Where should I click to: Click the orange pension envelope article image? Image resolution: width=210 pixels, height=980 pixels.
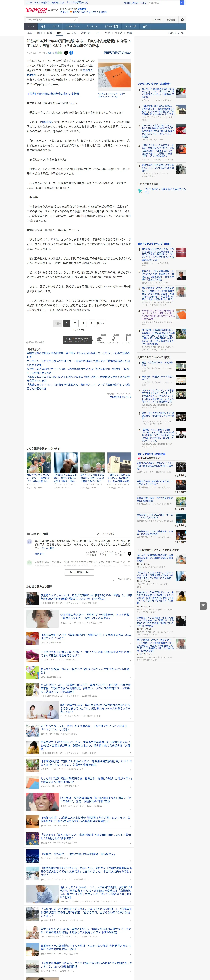(x=114, y=75)
